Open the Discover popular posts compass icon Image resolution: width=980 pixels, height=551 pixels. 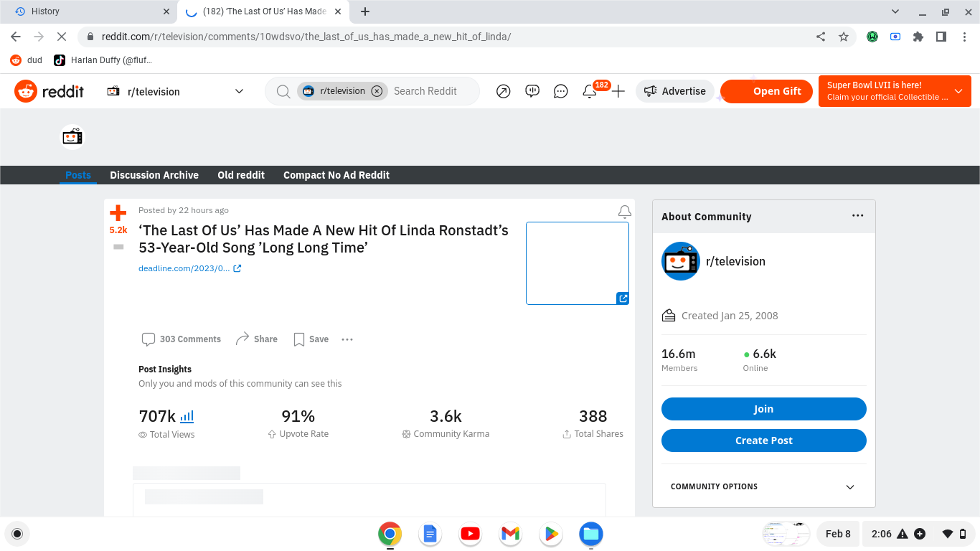[x=503, y=91]
